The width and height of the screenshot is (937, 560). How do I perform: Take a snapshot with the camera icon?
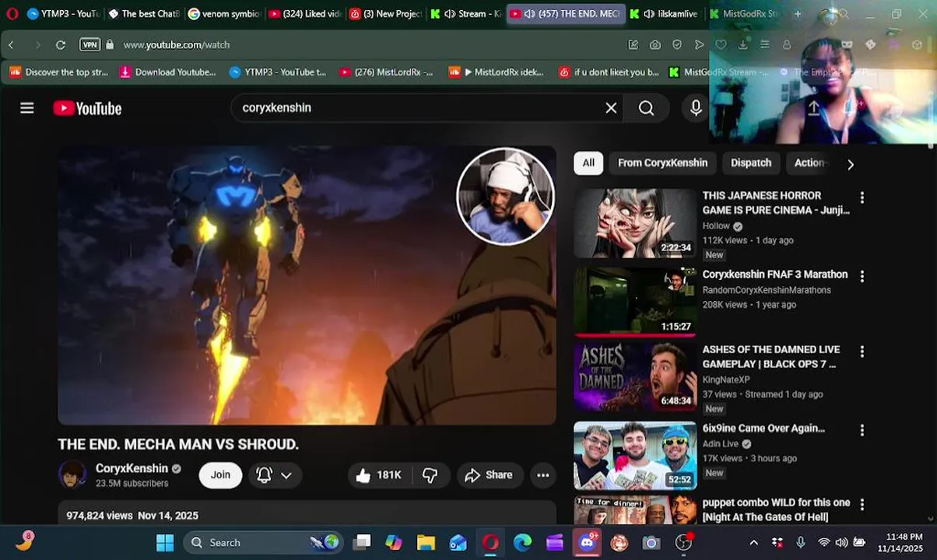click(x=655, y=45)
